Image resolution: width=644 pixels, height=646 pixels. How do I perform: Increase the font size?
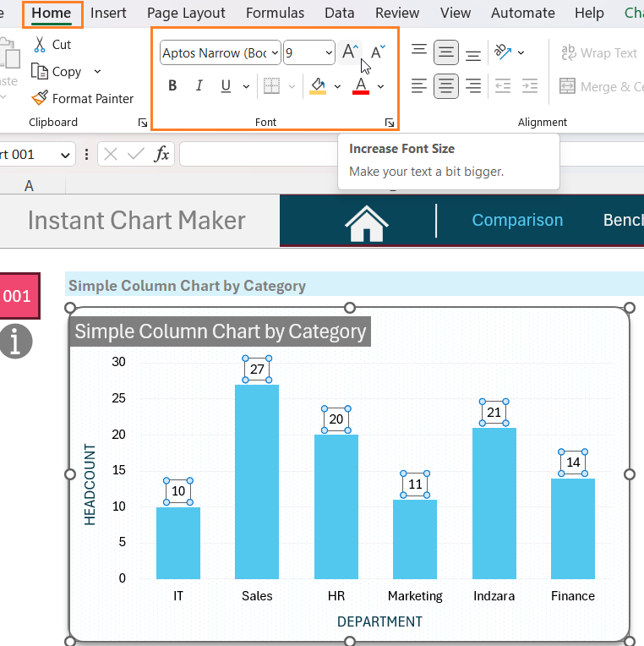(350, 52)
